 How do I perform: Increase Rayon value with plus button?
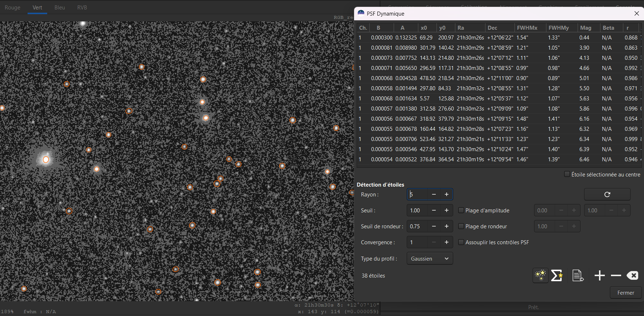(x=446, y=195)
